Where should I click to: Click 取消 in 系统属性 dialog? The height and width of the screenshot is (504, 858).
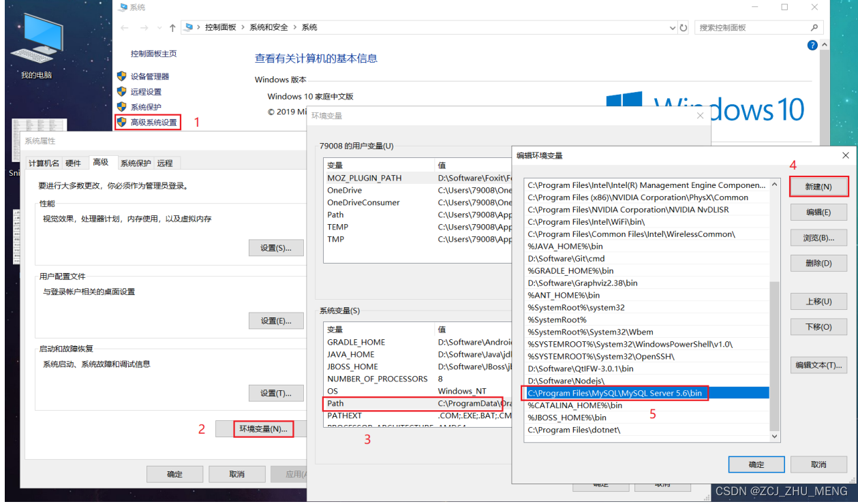(237, 474)
